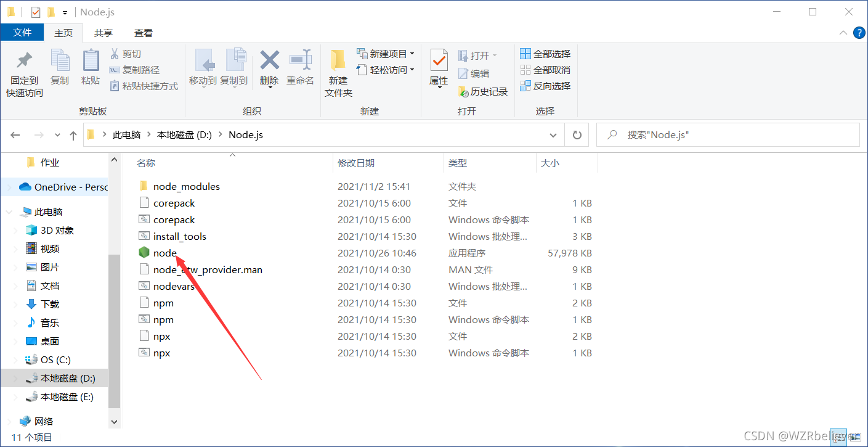The width and height of the screenshot is (868, 447).
Task: Select 3D Objects in navigation pane
Action: (50, 231)
